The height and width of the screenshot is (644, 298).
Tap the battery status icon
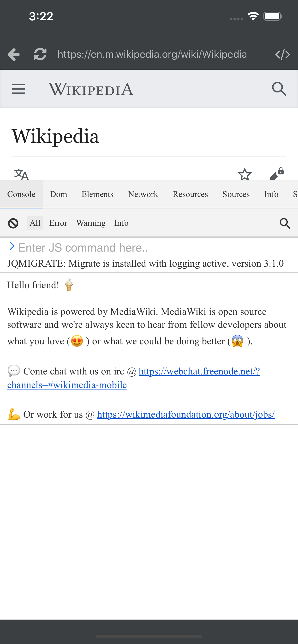coord(273,16)
